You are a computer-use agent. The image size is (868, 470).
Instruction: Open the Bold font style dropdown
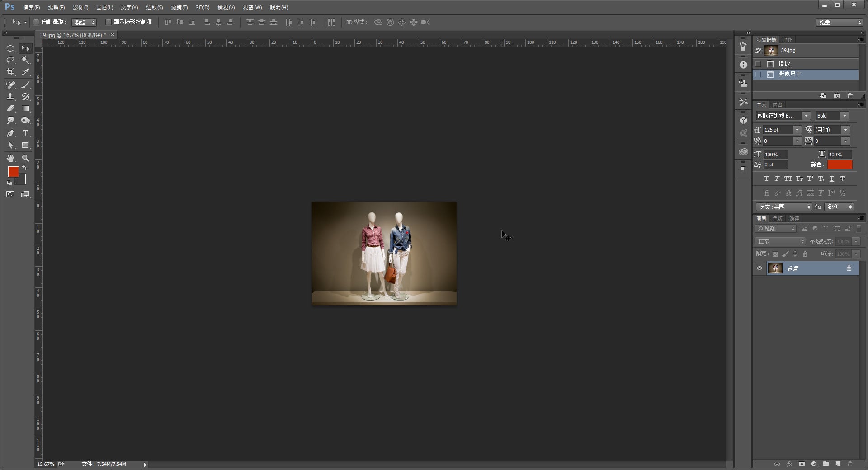pos(844,116)
